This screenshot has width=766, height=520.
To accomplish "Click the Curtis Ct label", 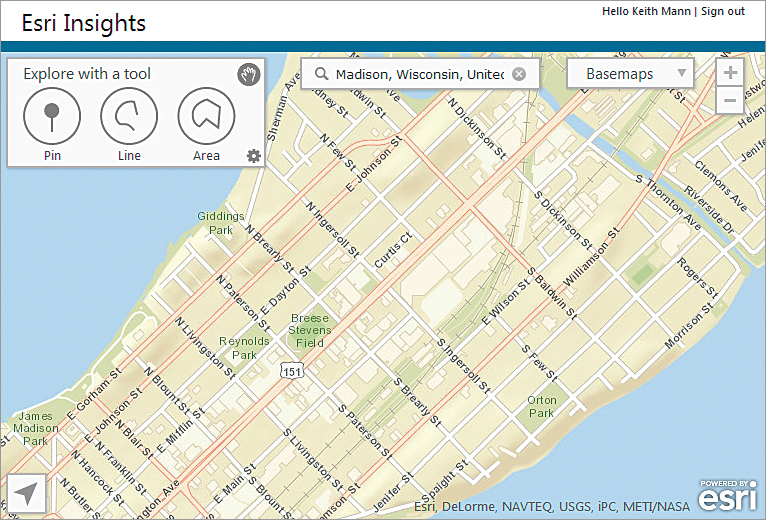I will tap(393, 250).
